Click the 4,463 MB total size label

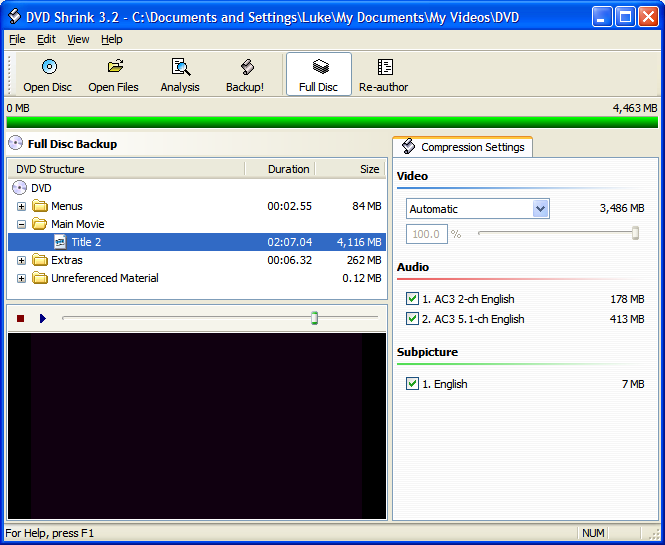point(635,108)
